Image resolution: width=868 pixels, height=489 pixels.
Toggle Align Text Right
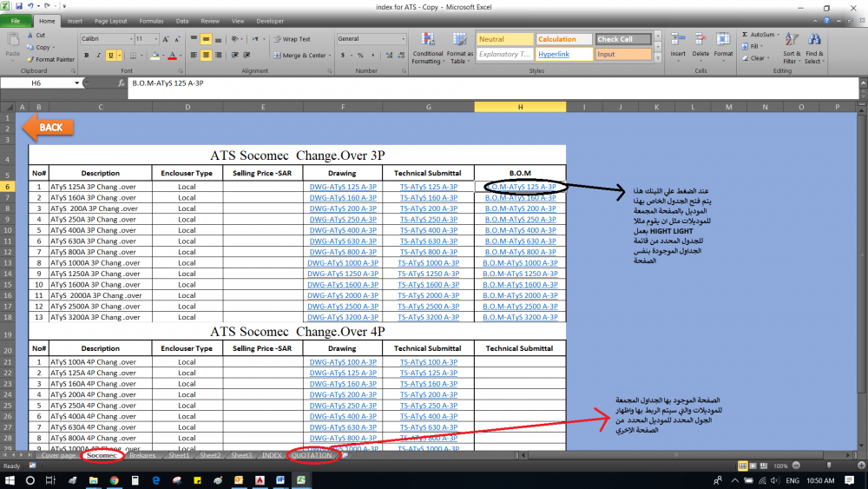pos(218,56)
